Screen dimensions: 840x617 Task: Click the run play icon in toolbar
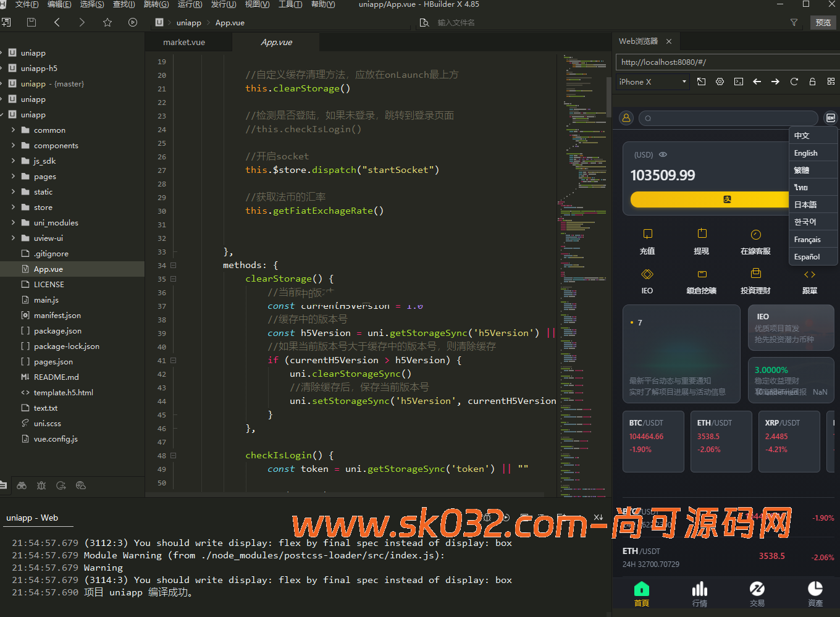(x=133, y=22)
